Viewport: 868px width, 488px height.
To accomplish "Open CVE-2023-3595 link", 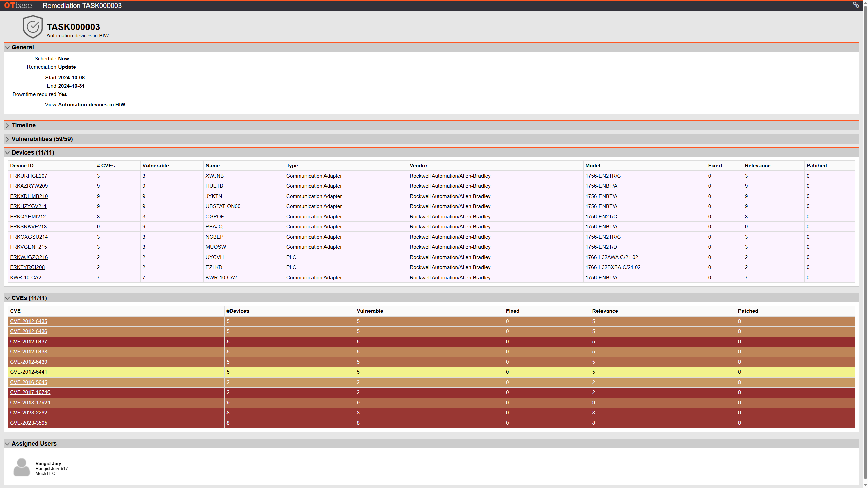I will coord(28,423).
